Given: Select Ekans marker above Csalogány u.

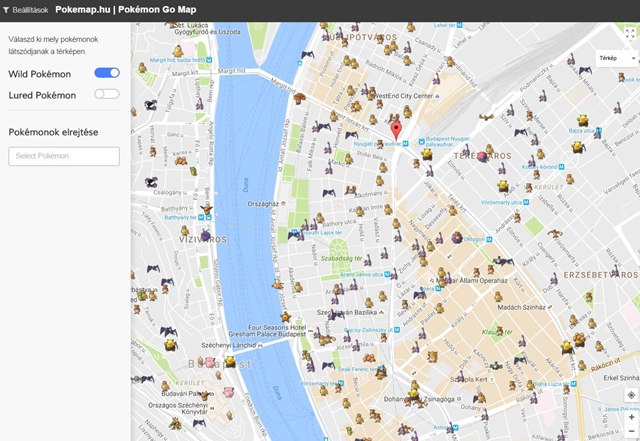Looking at the screenshot, I should pyautogui.click(x=151, y=182).
